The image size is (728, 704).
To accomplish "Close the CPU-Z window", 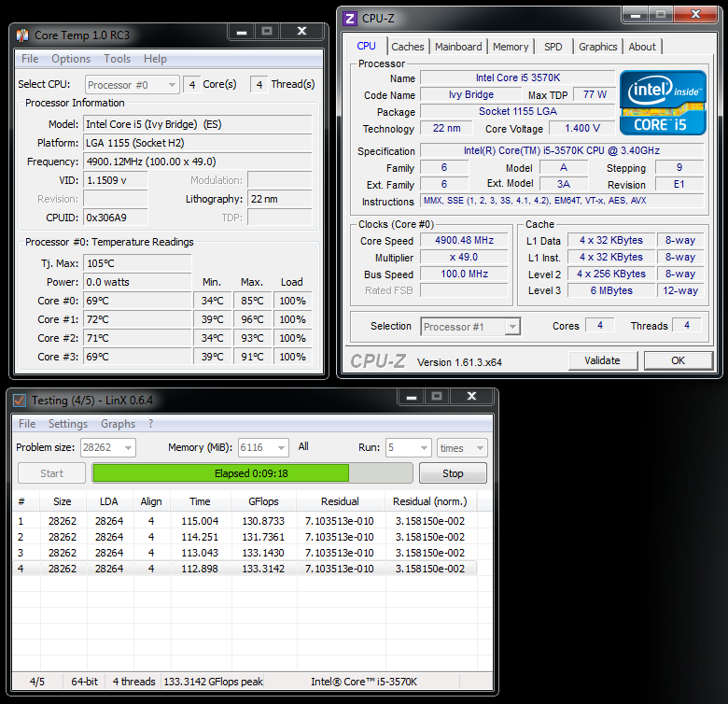I will click(x=695, y=15).
